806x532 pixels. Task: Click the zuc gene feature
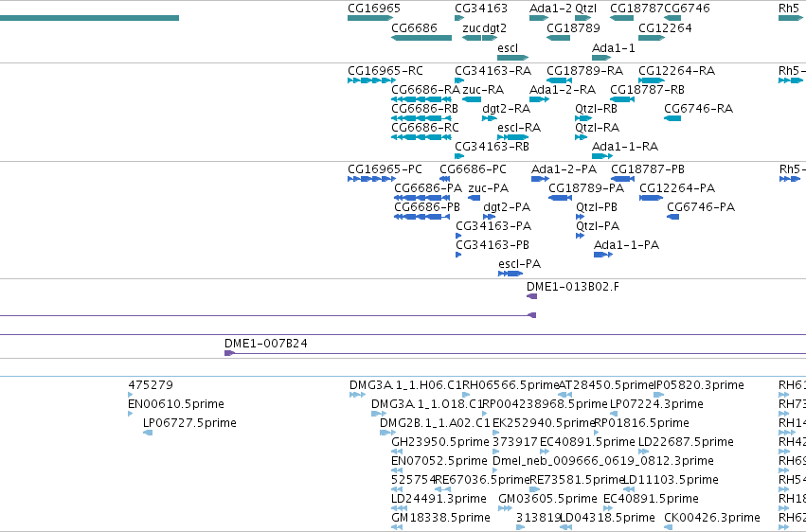tap(472, 38)
